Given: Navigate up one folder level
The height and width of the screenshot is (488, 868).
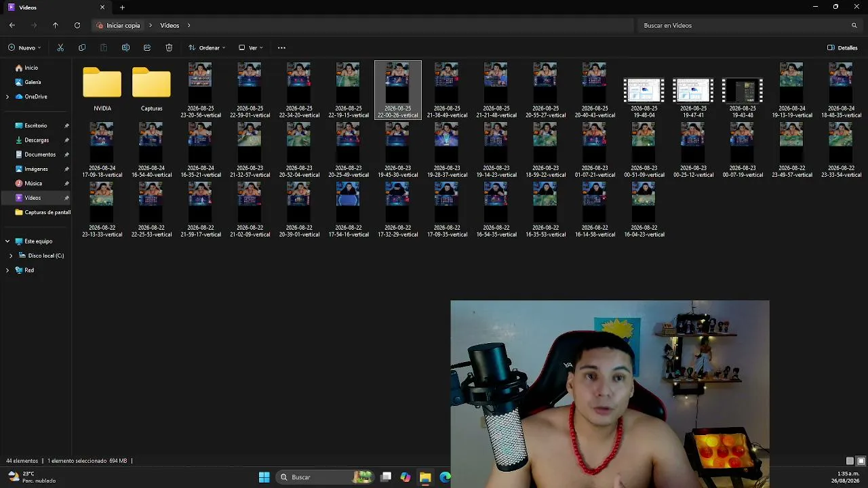Looking at the screenshot, I should click(56, 25).
